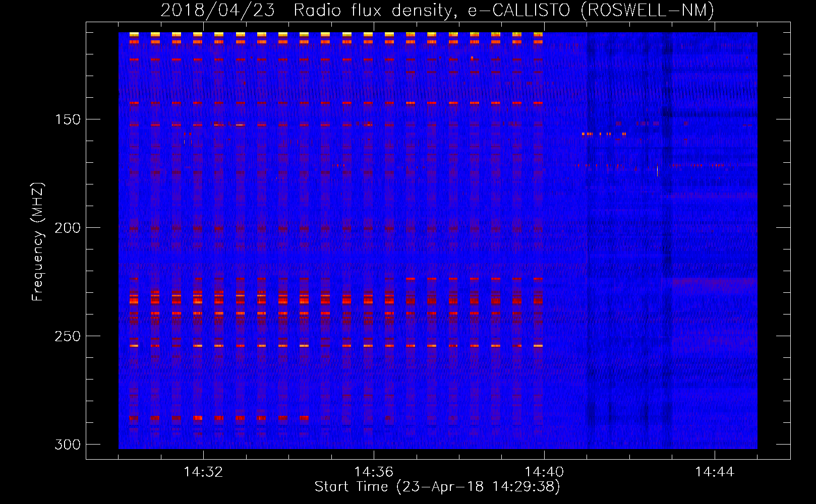Screen dimensions: 816x504
Task: Click the 150 frequency tick label
Action: [67, 119]
